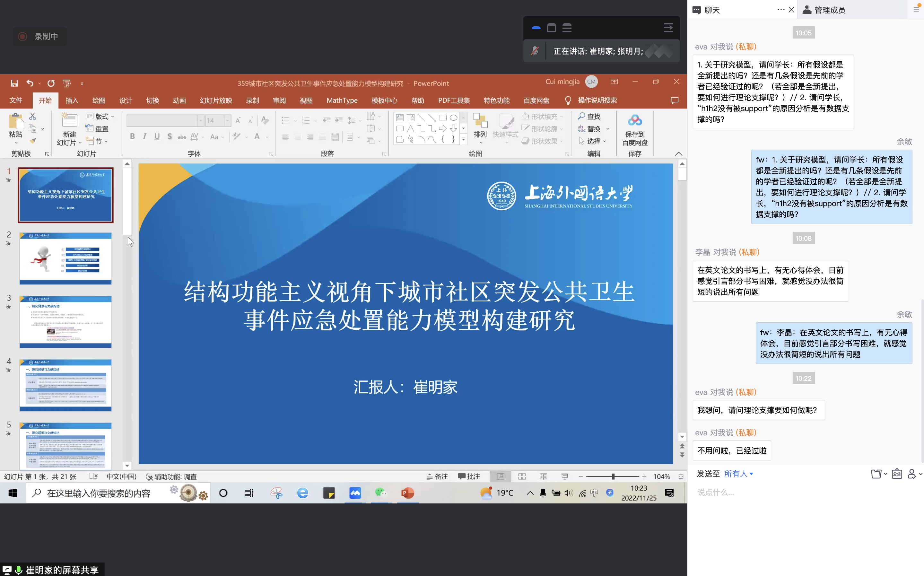
Task: Open the font size dropdown
Action: point(227,121)
